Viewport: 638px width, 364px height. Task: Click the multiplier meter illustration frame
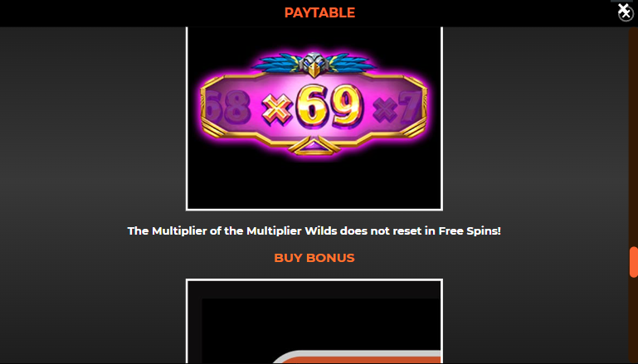click(314, 119)
